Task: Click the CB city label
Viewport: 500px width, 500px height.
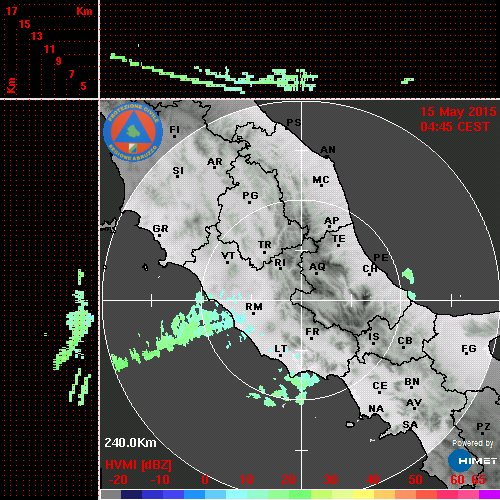Action: [x=405, y=341]
